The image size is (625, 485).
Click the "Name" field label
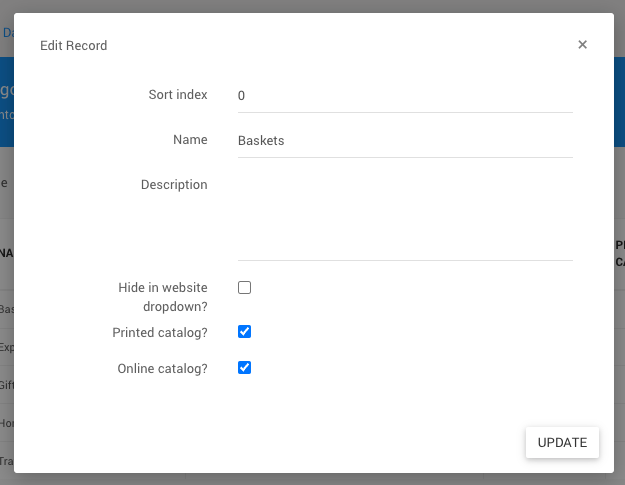coord(190,140)
